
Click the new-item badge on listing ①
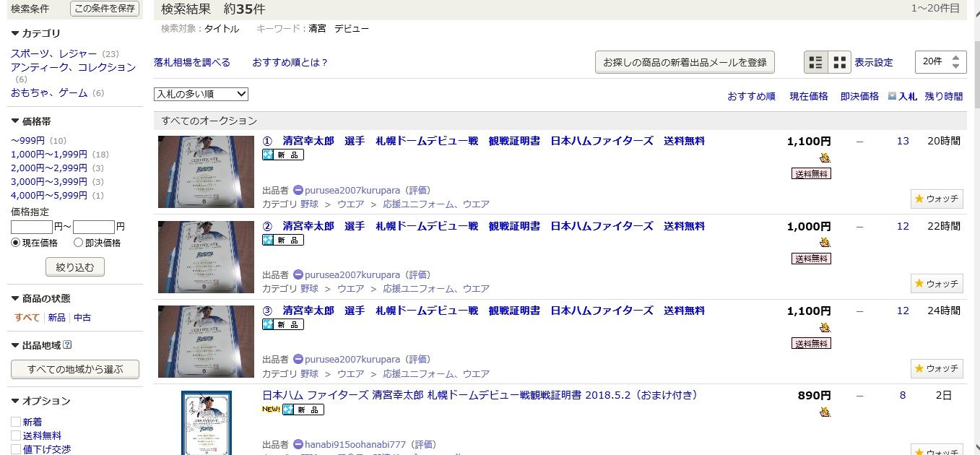point(283,155)
